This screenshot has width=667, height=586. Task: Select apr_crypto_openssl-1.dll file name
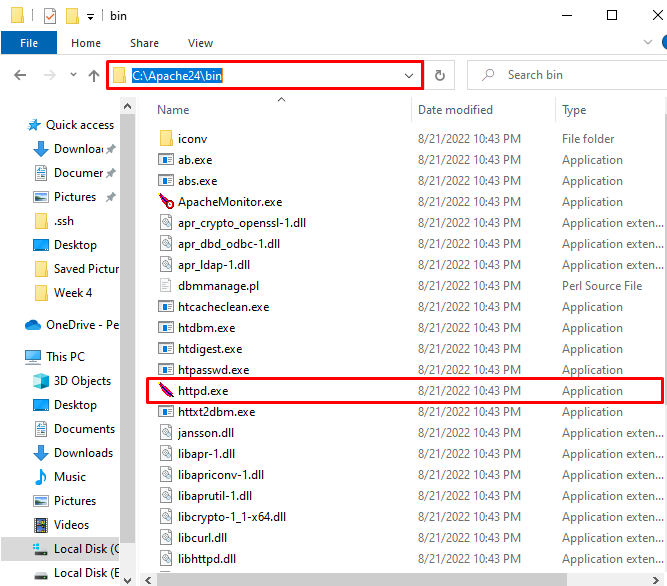coord(242,223)
